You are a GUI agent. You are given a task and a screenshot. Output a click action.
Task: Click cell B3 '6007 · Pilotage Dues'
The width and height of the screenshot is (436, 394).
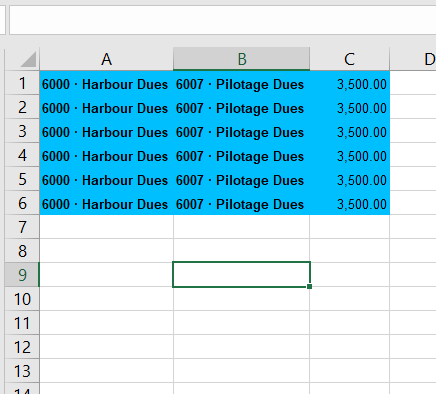tap(241, 131)
